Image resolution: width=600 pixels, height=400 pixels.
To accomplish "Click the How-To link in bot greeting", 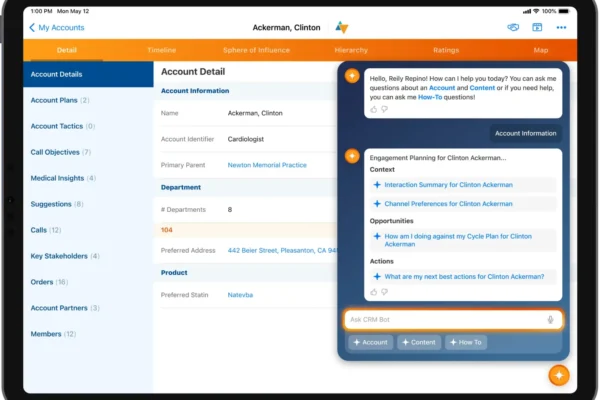I will pyautogui.click(x=430, y=97).
